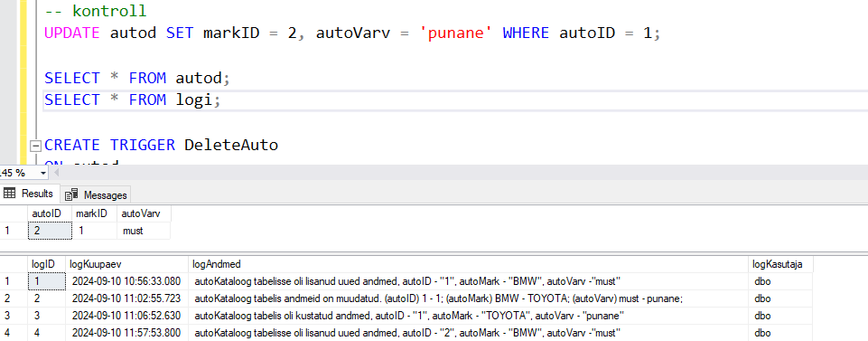Click the Results tab grid icon
The width and height of the screenshot is (868, 341).
[9, 194]
